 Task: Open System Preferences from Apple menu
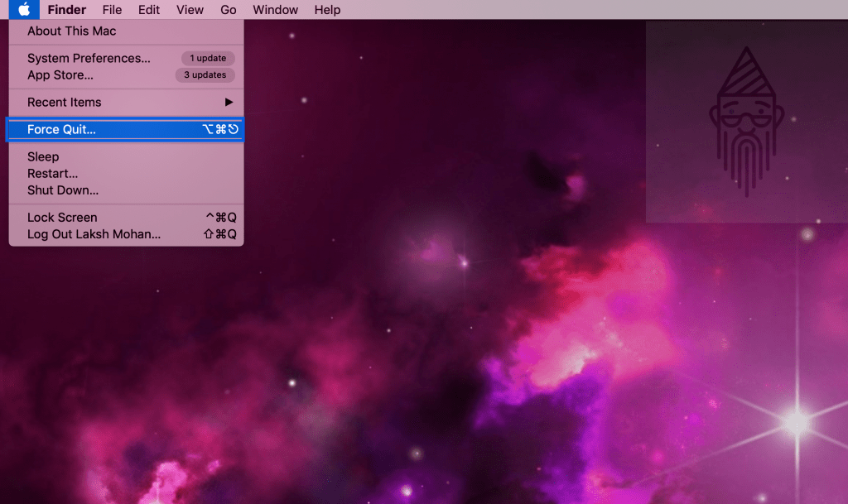(126, 58)
